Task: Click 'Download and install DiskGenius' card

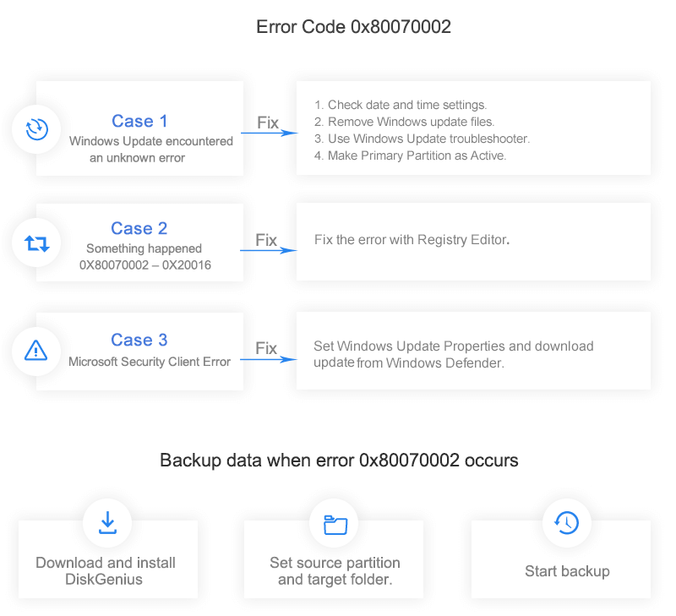Action: coord(107,570)
